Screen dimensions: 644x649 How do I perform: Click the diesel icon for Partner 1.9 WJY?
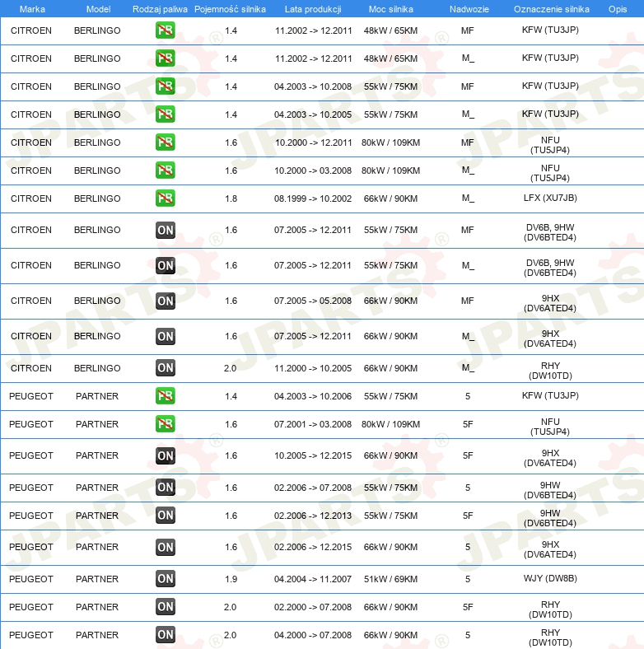coord(166,579)
